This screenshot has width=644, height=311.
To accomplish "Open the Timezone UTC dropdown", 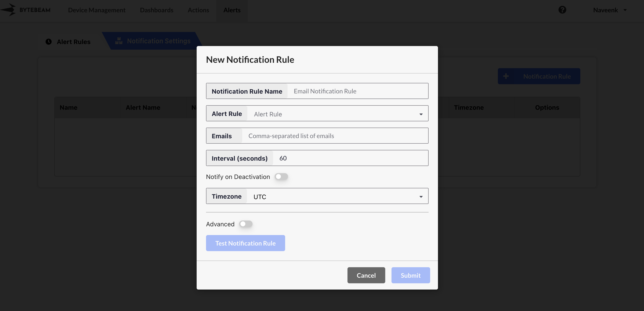I will [337, 197].
